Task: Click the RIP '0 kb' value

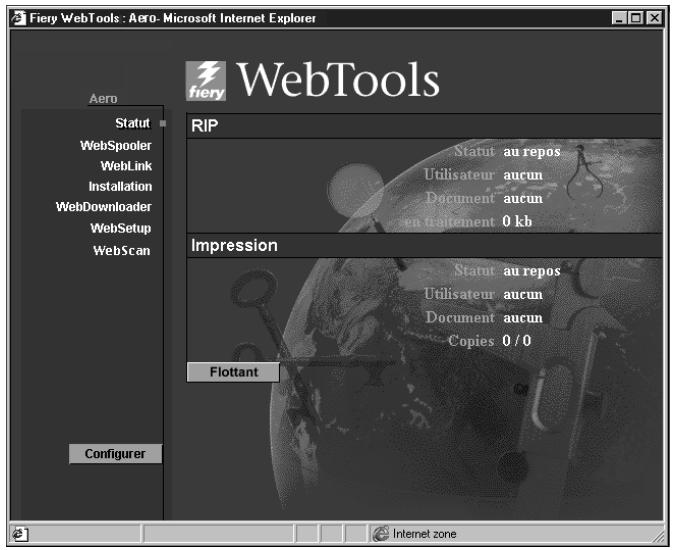Action: (517, 222)
